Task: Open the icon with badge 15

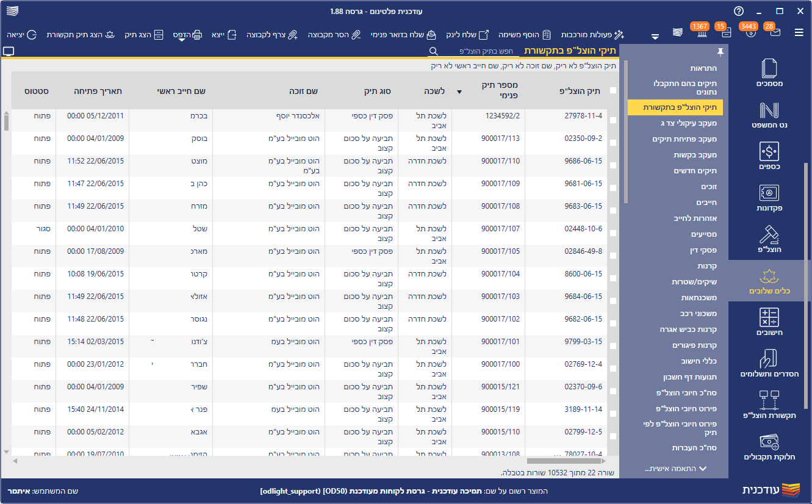Action: [x=726, y=33]
